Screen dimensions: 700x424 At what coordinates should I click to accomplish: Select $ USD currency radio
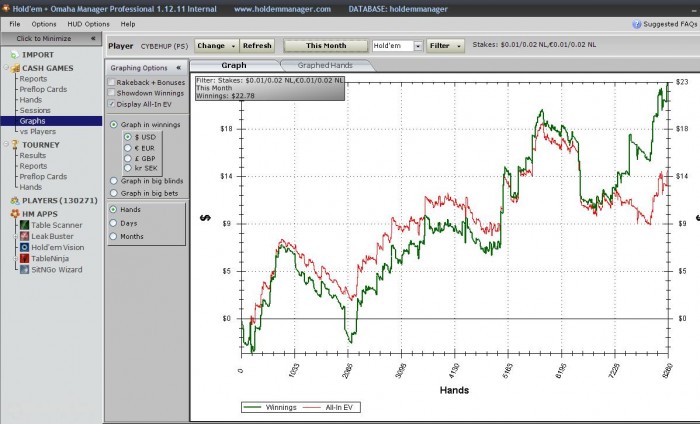point(128,137)
